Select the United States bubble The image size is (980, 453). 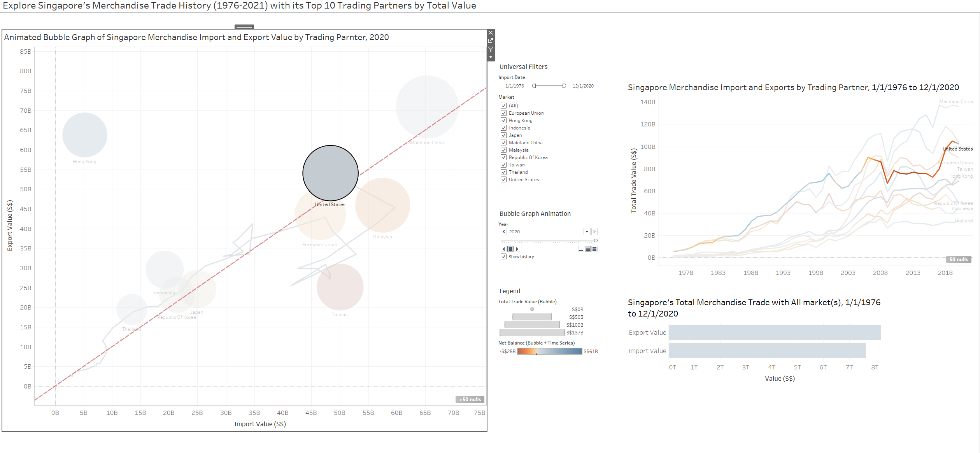[x=330, y=173]
